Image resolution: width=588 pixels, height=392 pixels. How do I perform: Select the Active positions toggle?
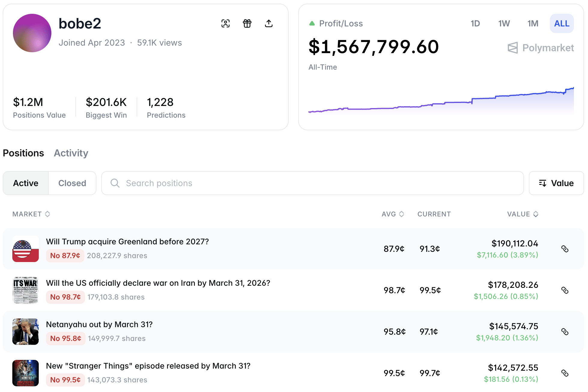26,183
